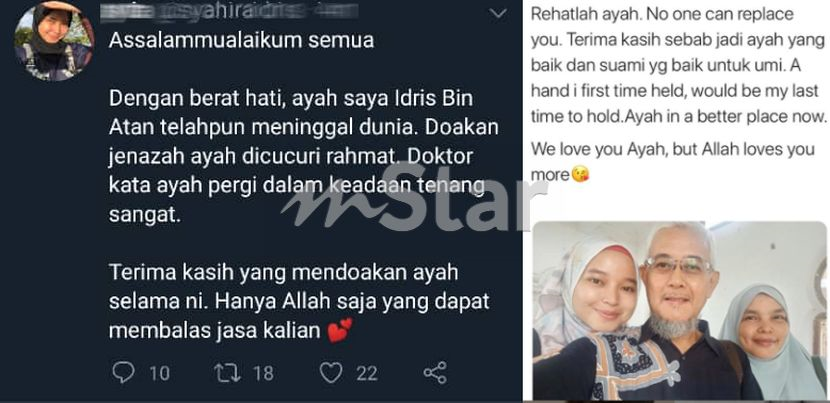Click the reply count 10
830x403 pixels.
pos(159,373)
